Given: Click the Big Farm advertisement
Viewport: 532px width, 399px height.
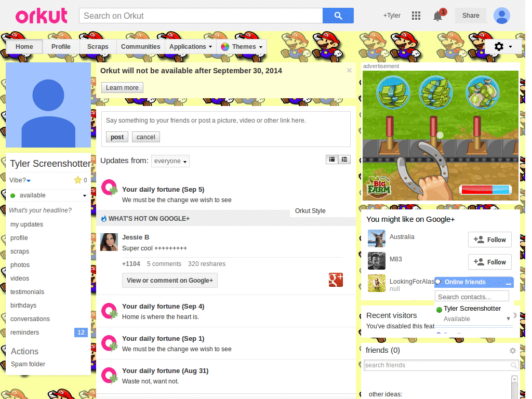Looking at the screenshot, I should [x=441, y=136].
